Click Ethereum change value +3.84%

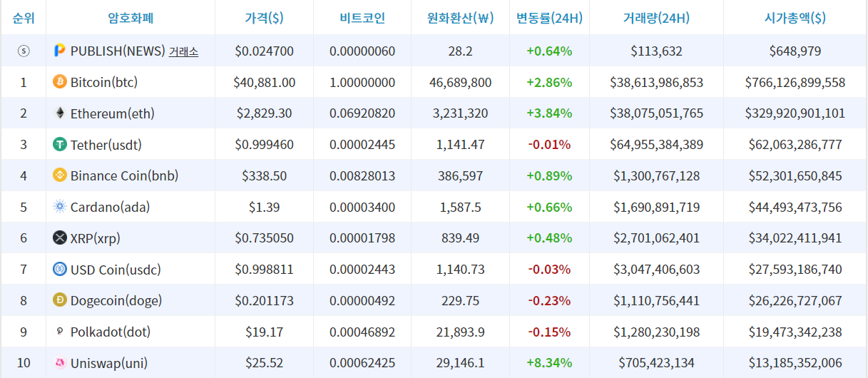[549, 113]
